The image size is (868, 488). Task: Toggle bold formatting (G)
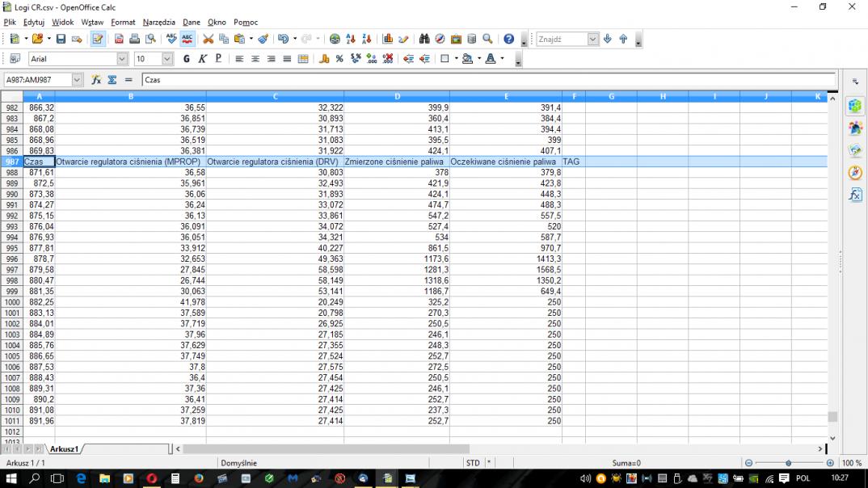pos(187,59)
